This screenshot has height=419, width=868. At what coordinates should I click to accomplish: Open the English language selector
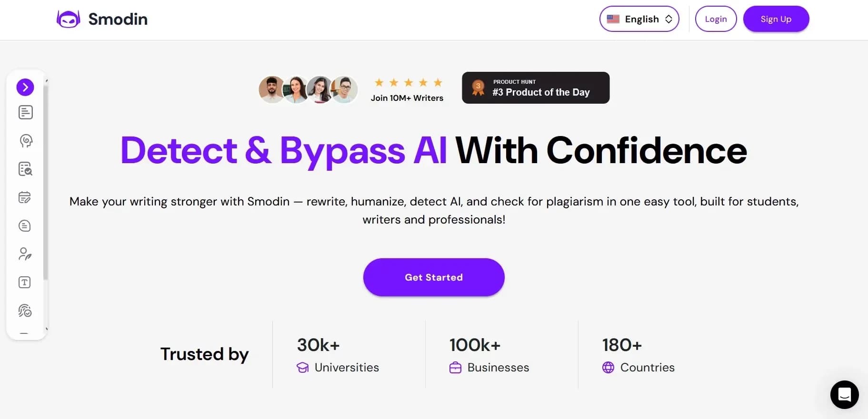click(x=639, y=19)
